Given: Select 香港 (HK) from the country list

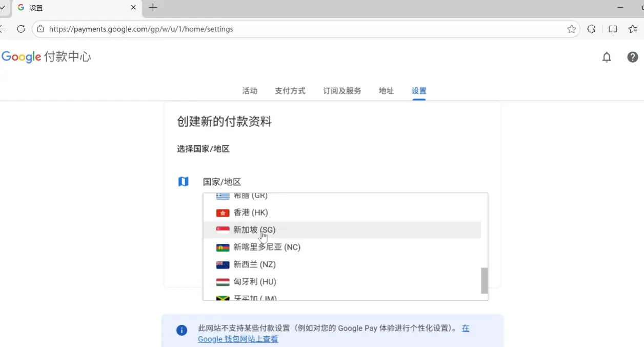Looking at the screenshot, I should (x=342, y=213).
